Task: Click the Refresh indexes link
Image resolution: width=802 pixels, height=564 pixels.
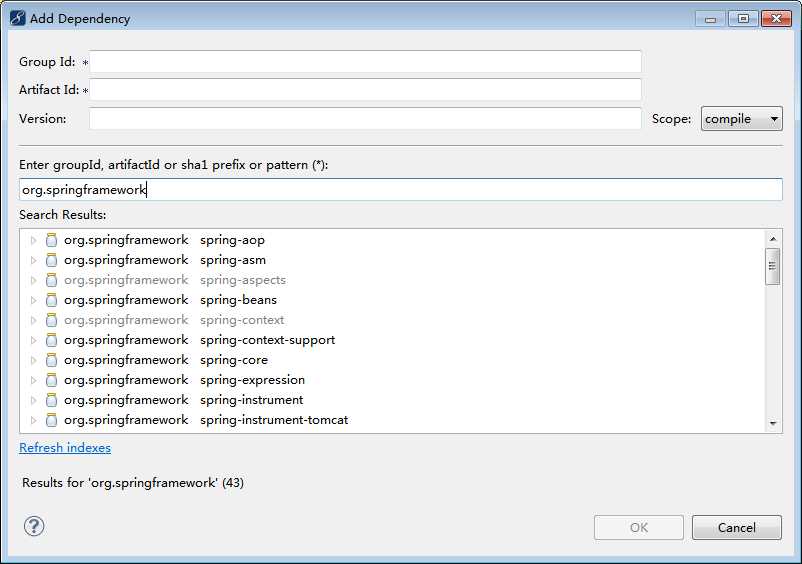Action: click(x=65, y=447)
